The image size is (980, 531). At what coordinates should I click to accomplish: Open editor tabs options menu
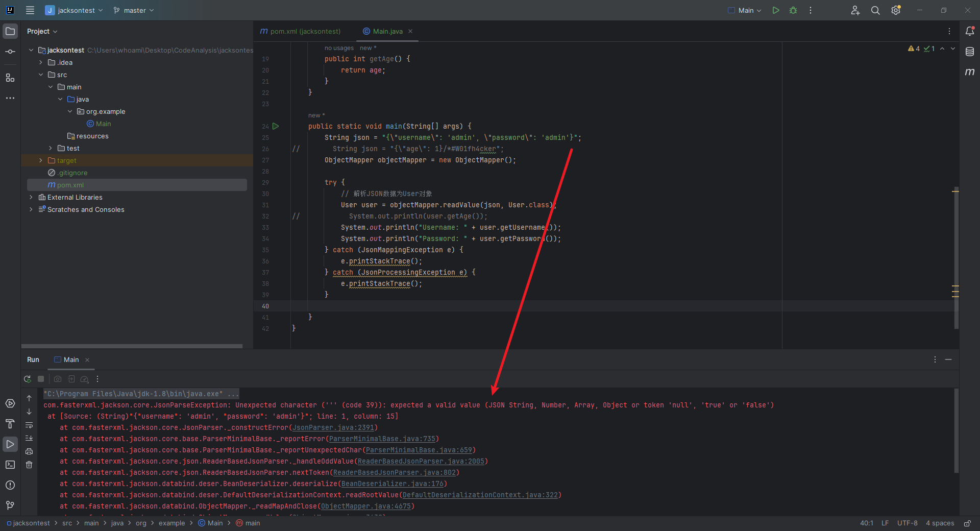[949, 31]
